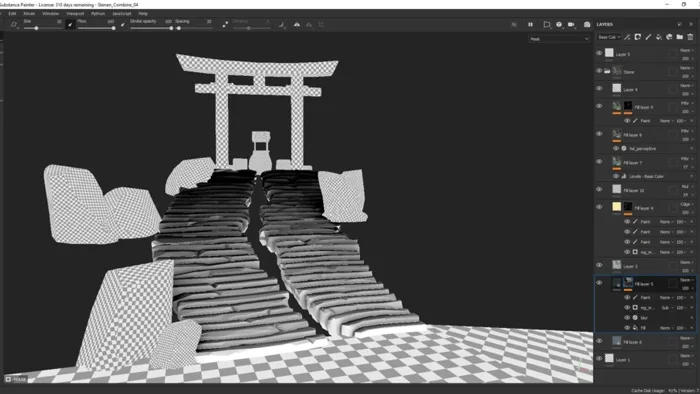Pause the viewport rendering
Screen dimensions: 700x394
530,25
